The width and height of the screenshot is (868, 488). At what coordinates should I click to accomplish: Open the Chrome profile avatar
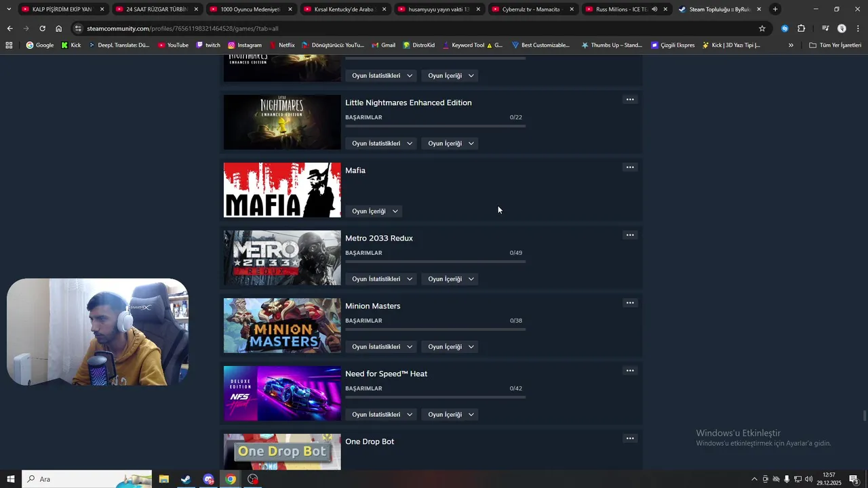pyautogui.click(x=842, y=28)
